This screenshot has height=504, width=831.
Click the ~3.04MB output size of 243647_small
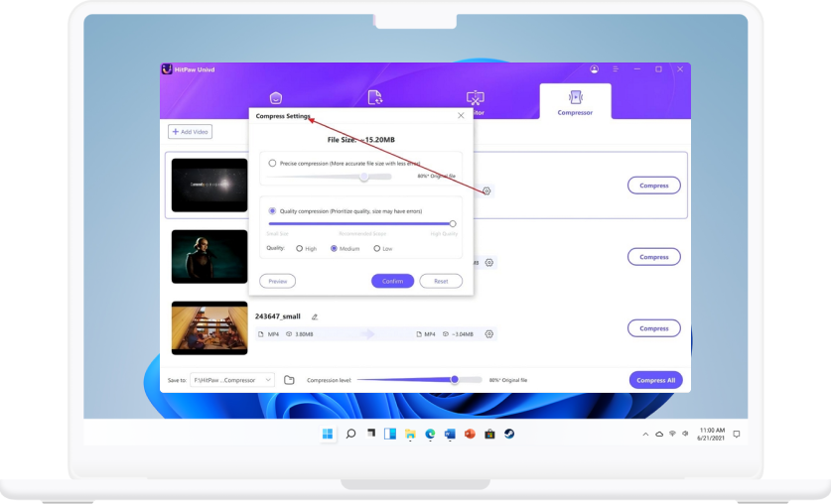(x=463, y=334)
